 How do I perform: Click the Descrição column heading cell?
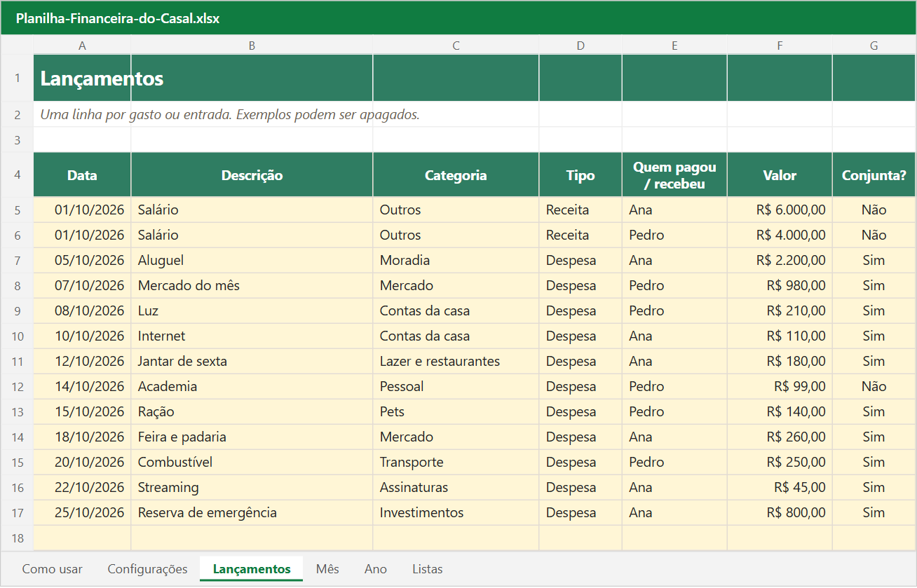(x=252, y=175)
